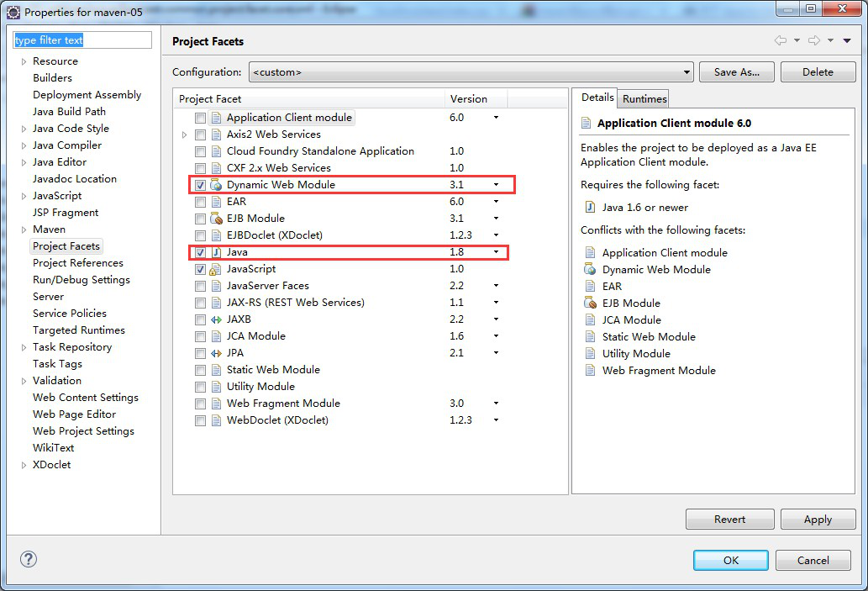Image resolution: width=868 pixels, height=591 pixels.
Task: Click the JPA facet icon
Action: pyautogui.click(x=217, y=353)
